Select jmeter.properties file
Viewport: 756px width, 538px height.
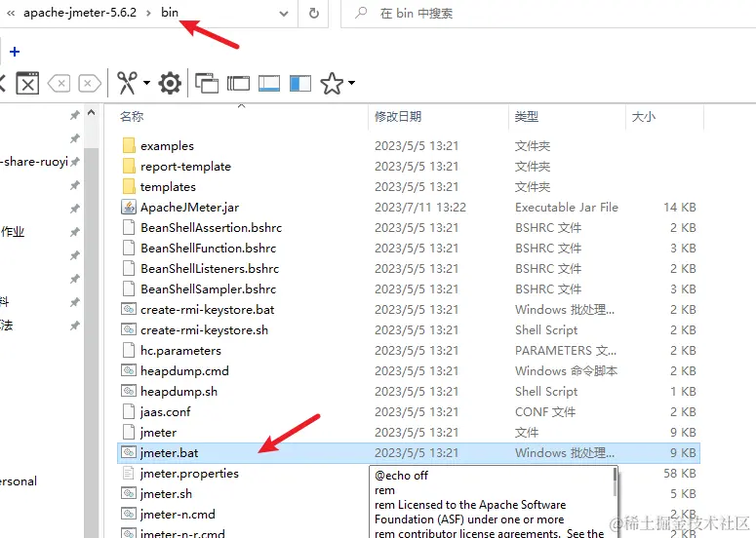coord(189,474)
